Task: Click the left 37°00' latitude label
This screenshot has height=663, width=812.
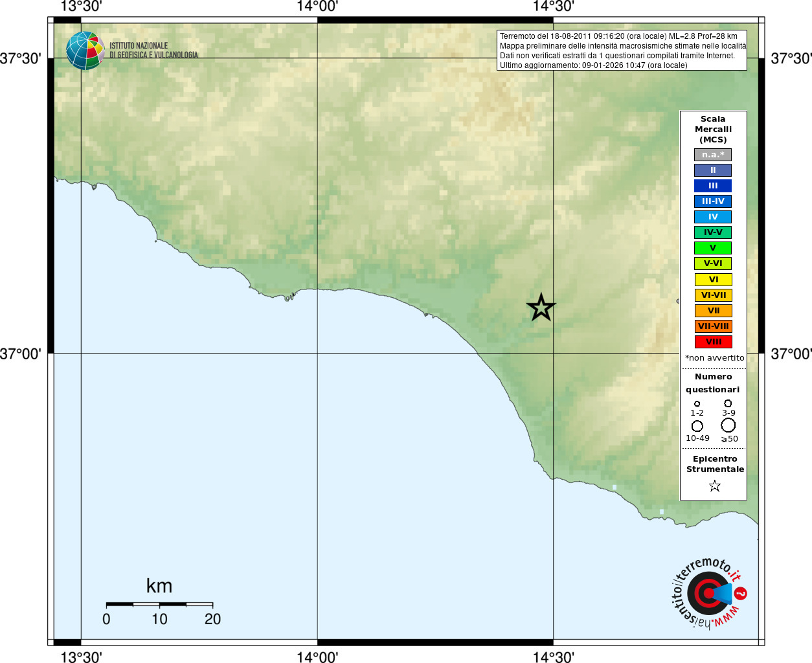Action: point(21,354)
